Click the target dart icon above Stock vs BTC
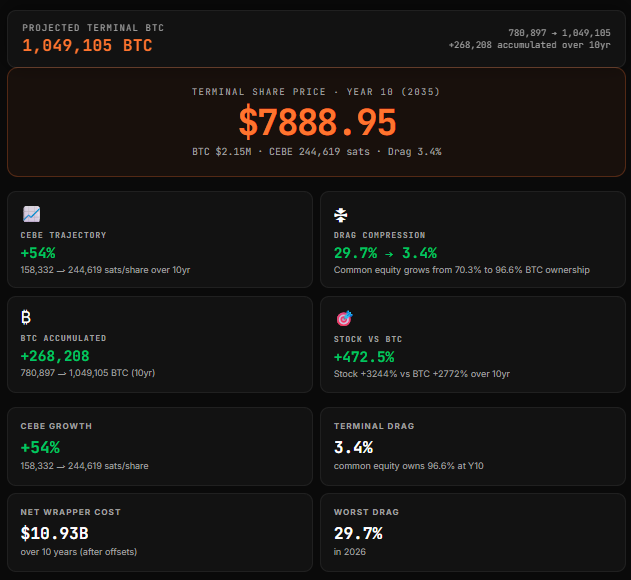 click(344, 318)
